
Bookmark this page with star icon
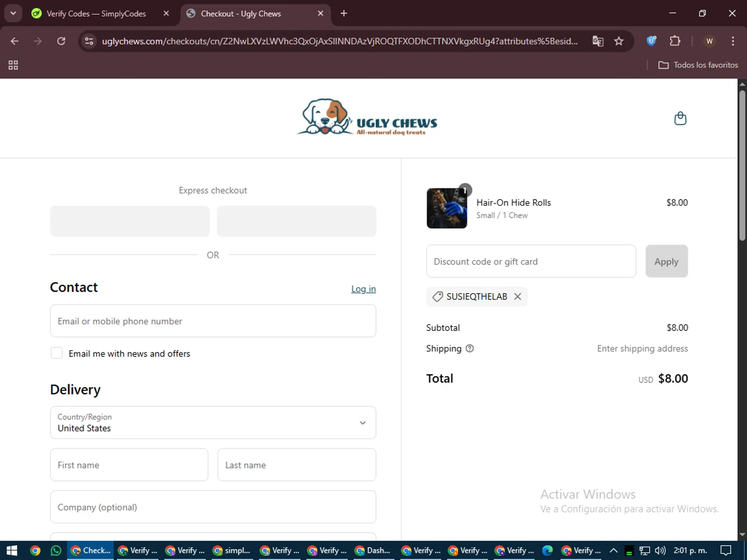point(619,41)
